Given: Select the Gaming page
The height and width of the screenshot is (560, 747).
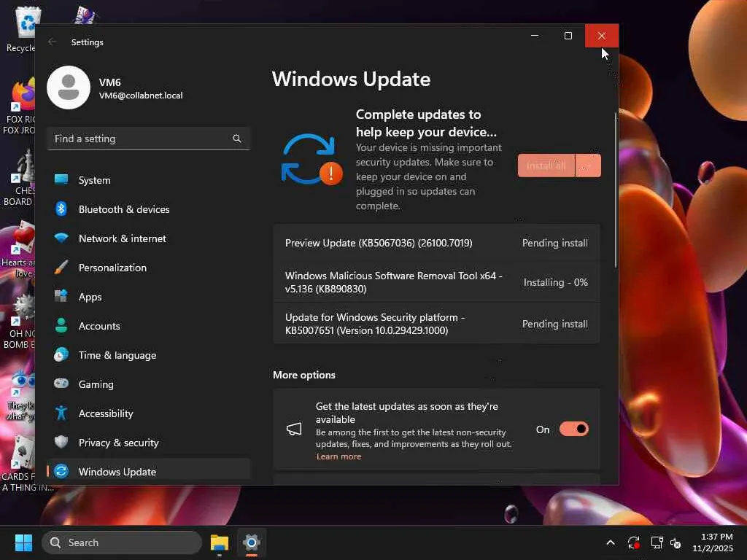Looking at the screenshot, I should point(149,384).
